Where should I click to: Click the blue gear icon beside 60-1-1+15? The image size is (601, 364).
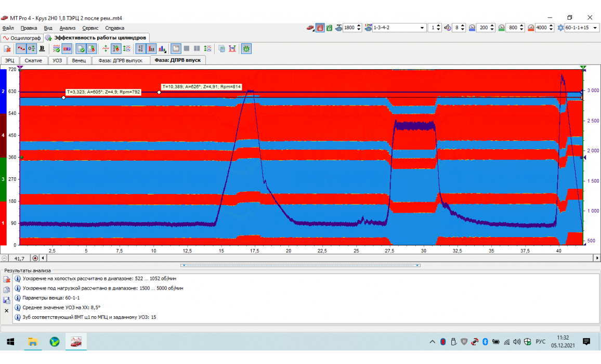(560, 28)
